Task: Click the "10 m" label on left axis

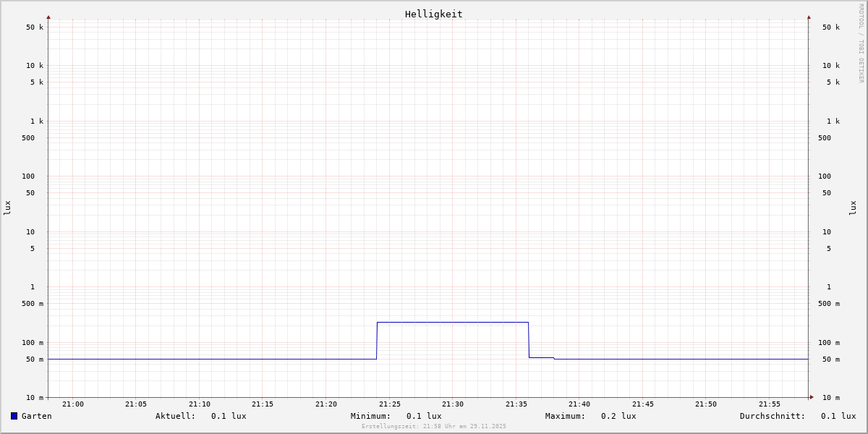Action: [x=35, y=398]
